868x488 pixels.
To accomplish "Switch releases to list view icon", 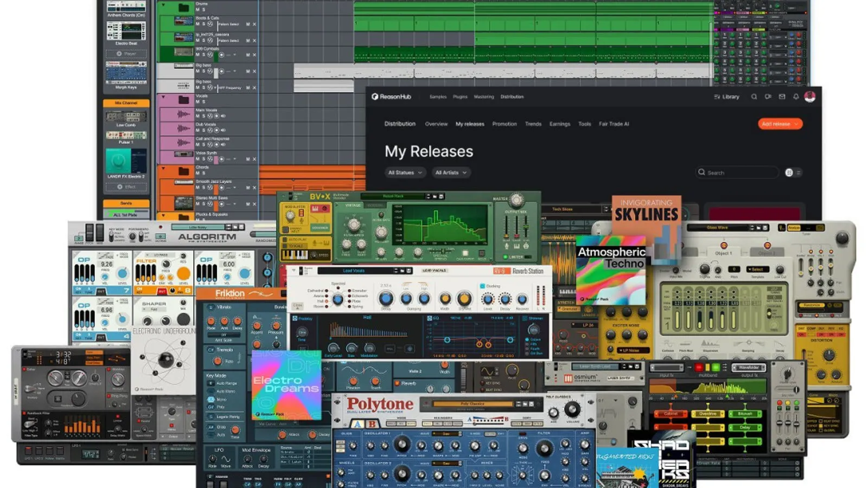I will pyautogui.click(x=799, y=172).
